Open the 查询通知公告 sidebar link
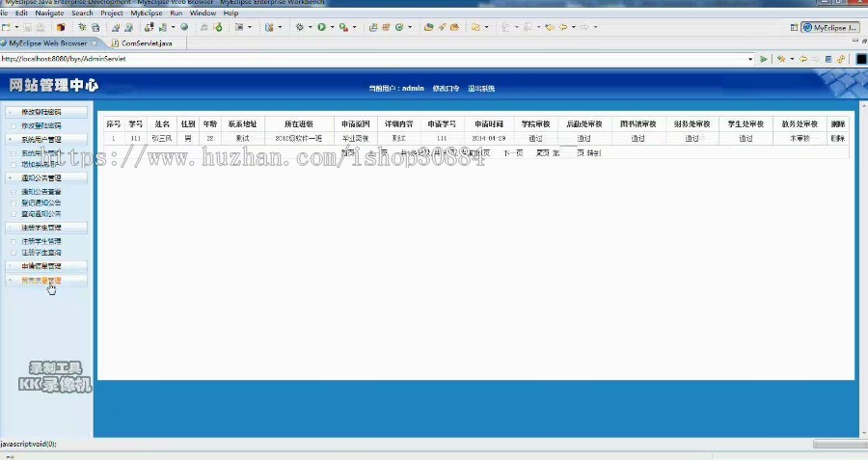This screenshot has width=868, height=460. (x=41, y=214)
